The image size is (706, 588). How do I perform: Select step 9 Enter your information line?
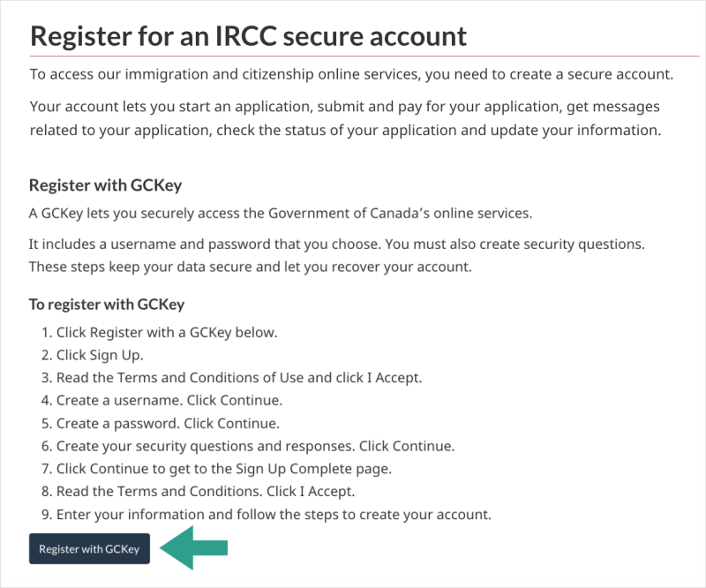267,515
